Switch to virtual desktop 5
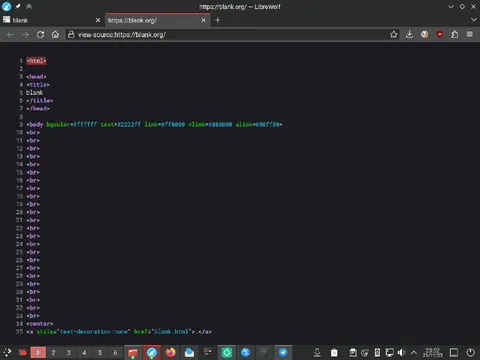This screenshot has height=360, width=480. [100, 352]
